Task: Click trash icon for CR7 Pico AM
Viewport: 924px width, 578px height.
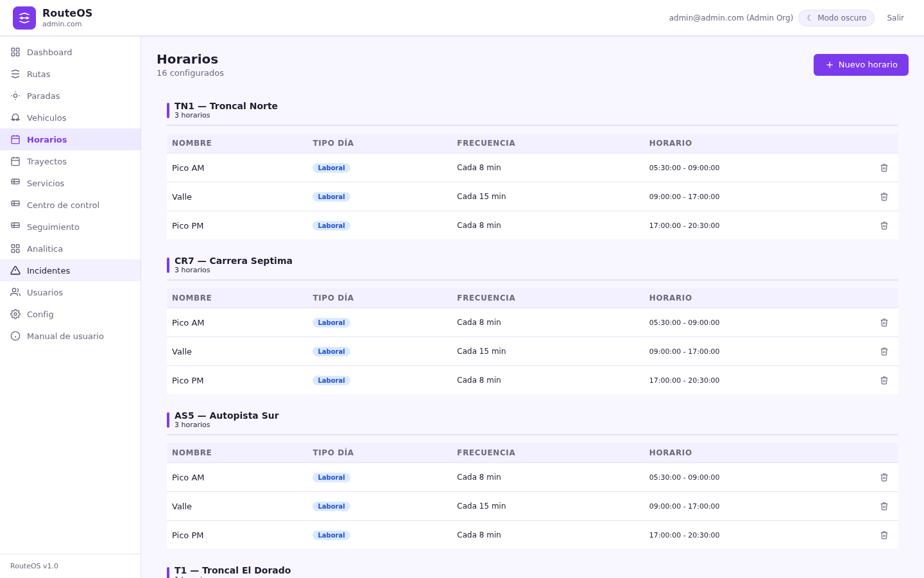Action: tap(884, 322)
